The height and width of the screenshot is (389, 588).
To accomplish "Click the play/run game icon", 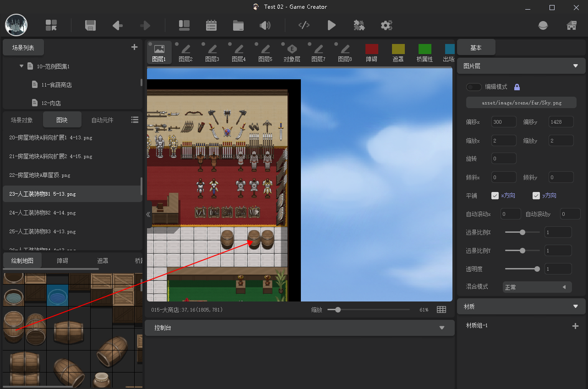I will tap(332, 25).
